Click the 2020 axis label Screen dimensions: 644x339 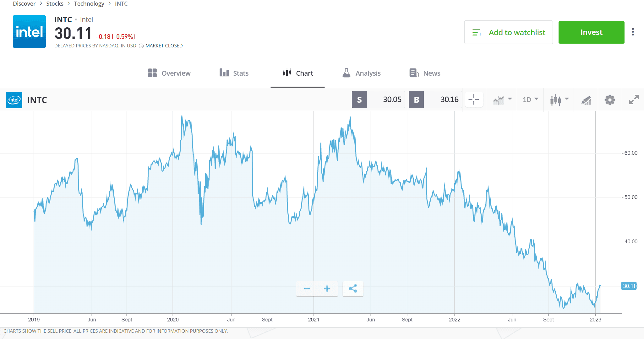(173, 320)
